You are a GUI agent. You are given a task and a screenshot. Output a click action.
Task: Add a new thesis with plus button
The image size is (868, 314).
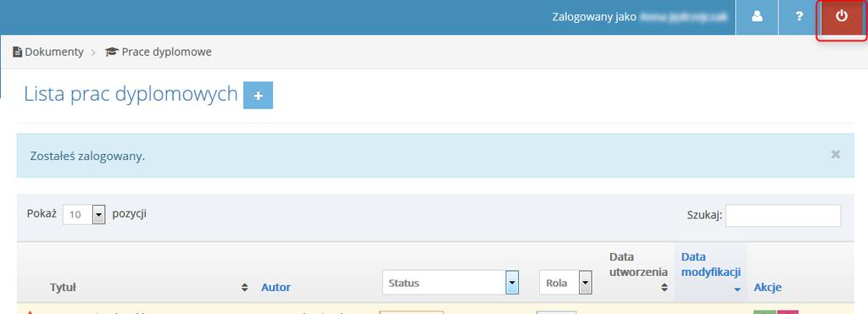click(x=258, y=96)
